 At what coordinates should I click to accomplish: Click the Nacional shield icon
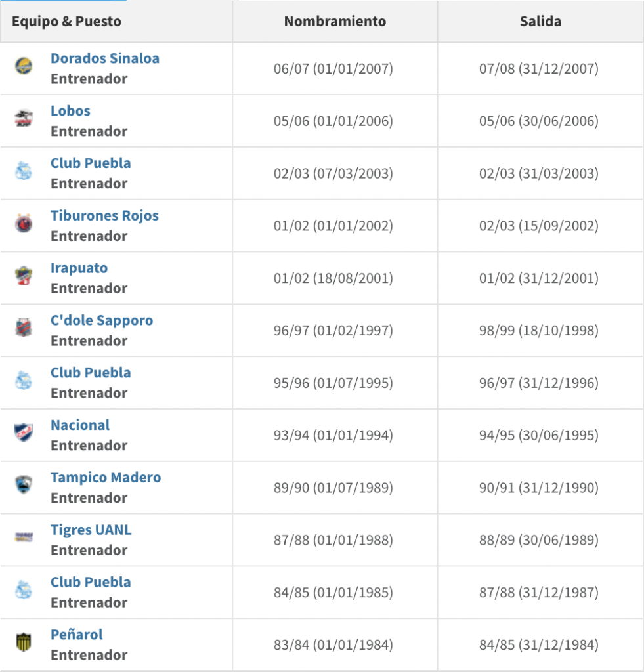tap(24, 432)
